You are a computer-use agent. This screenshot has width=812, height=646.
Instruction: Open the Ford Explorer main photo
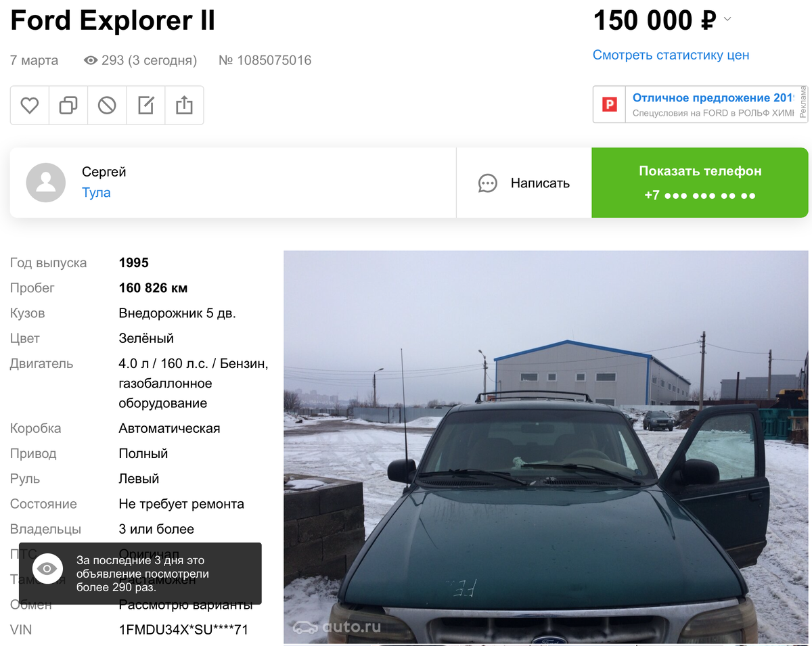pyautogui.click(x=547, y=447)
